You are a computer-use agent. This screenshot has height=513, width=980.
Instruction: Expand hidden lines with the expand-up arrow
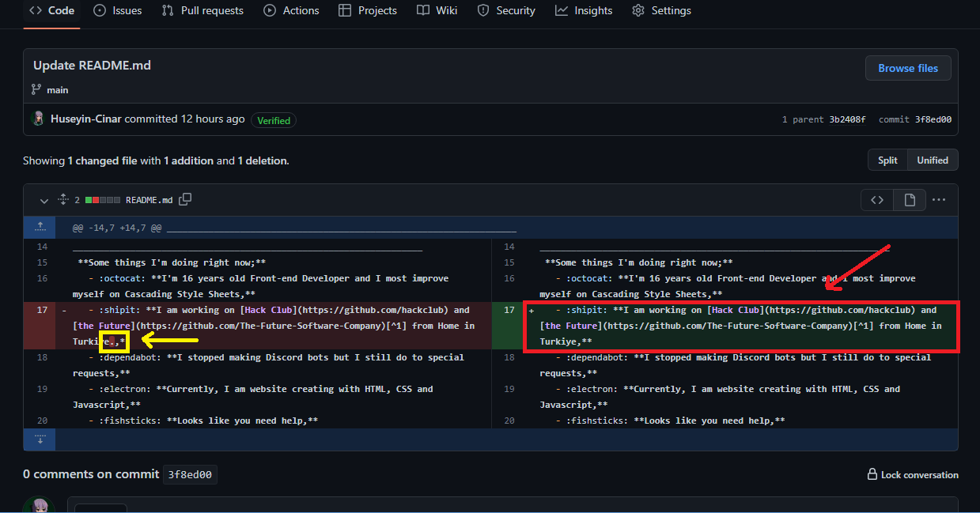pos(40,227)
